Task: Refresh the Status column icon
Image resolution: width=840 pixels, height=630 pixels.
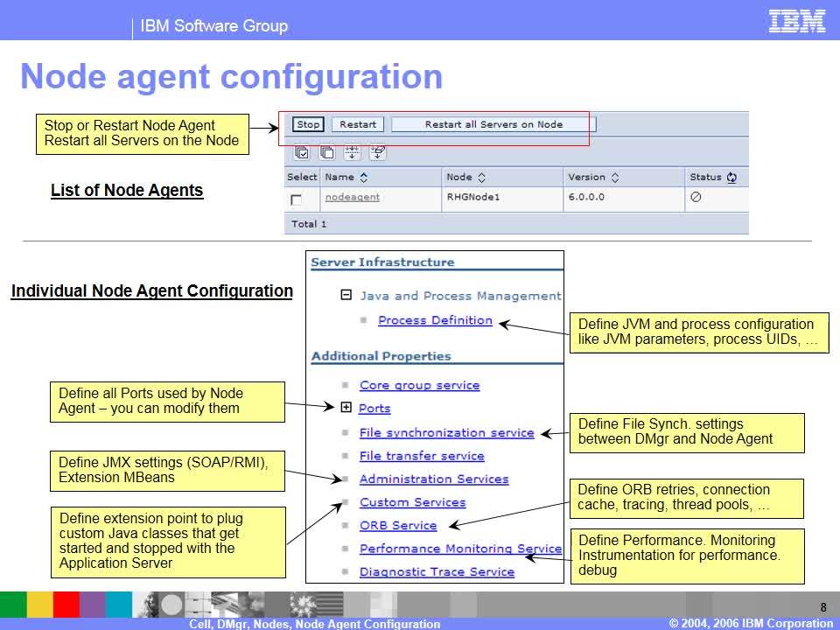Action: pyautogui.click(x=731, y=178)
